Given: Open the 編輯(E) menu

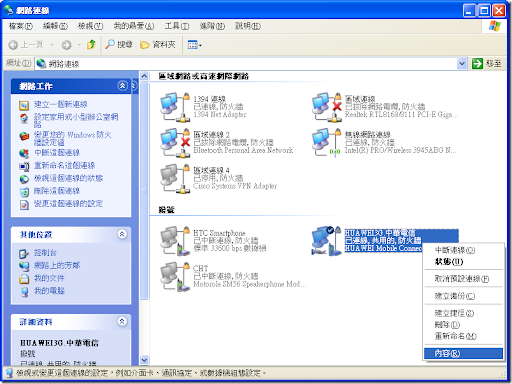Looking at the screenshot, I should [x=55, y=26].
